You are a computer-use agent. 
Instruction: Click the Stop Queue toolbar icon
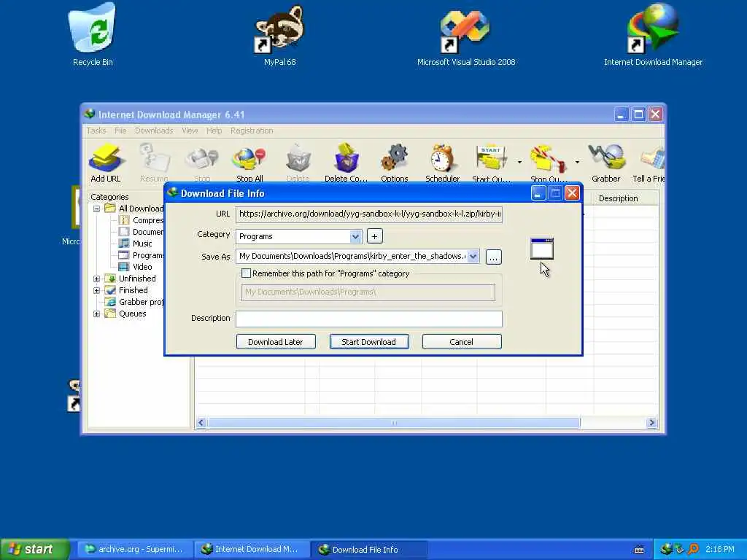click(x=549, y=163)
